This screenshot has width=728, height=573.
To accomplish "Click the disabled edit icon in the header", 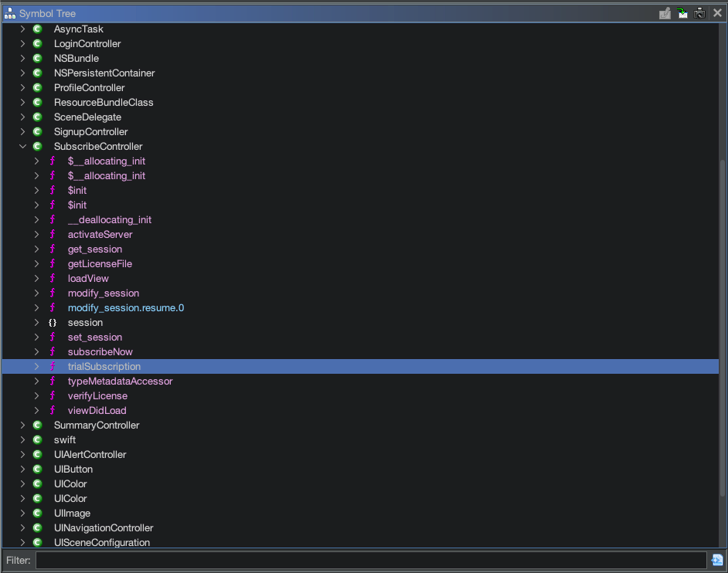I will coord(665,13).
